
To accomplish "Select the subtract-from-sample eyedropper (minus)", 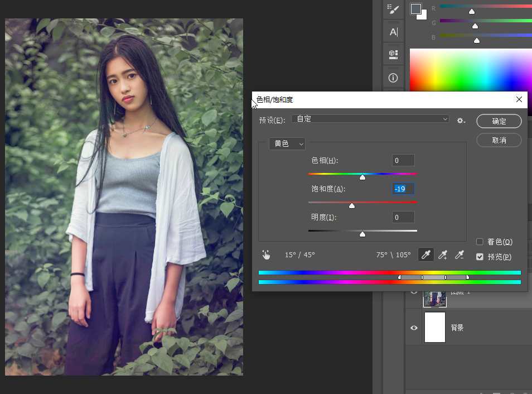I will [x=460, y=255].
